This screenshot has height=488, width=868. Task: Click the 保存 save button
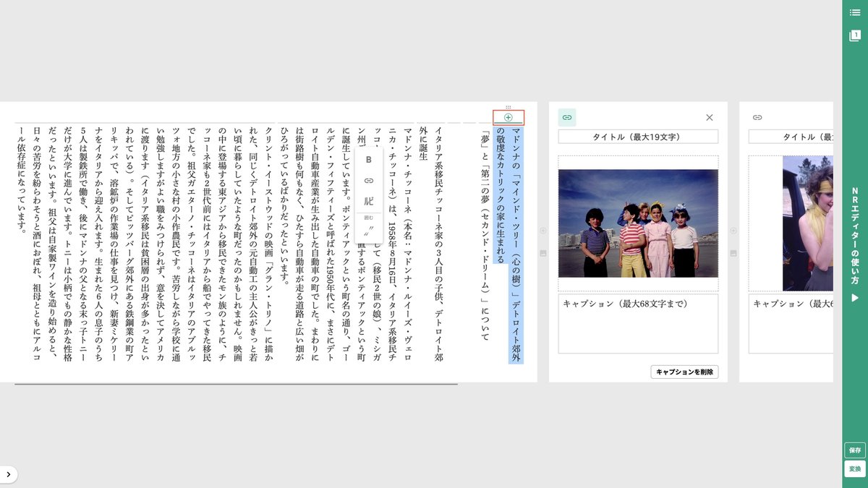[855, 450]
